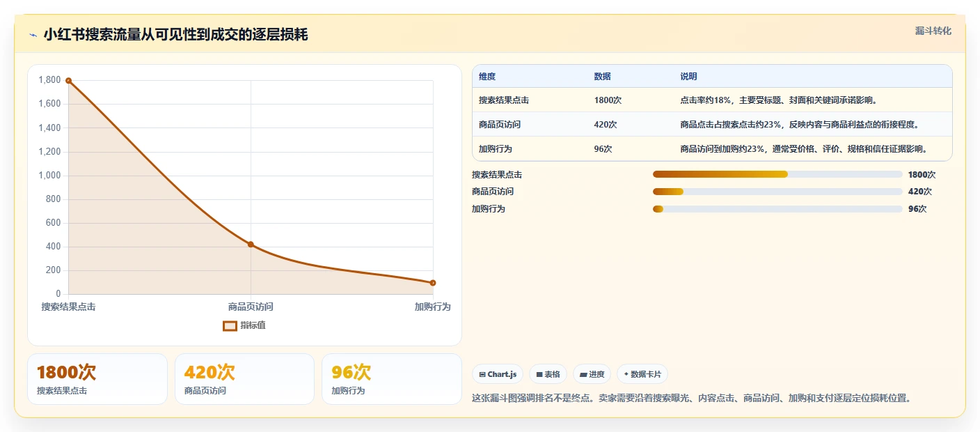Click the 1,000 y-axis label
The height and width of the screenshot is (432, 980).
pos(49,176)
